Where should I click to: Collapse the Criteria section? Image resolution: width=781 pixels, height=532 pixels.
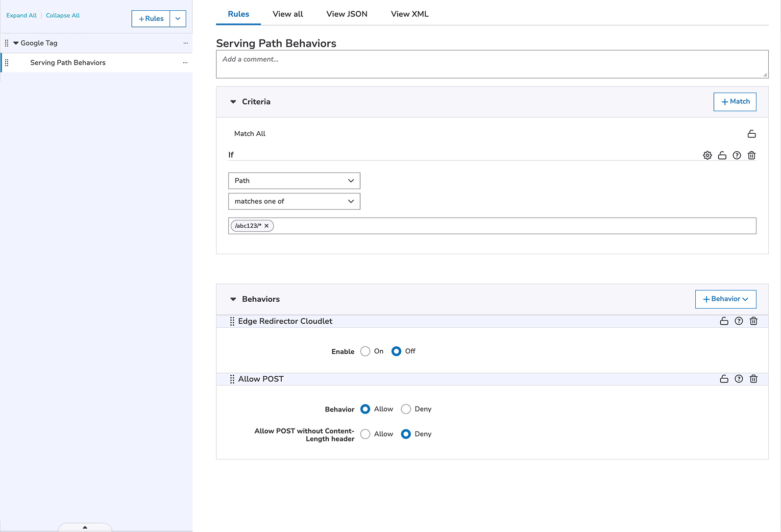[x=233, y=102]
